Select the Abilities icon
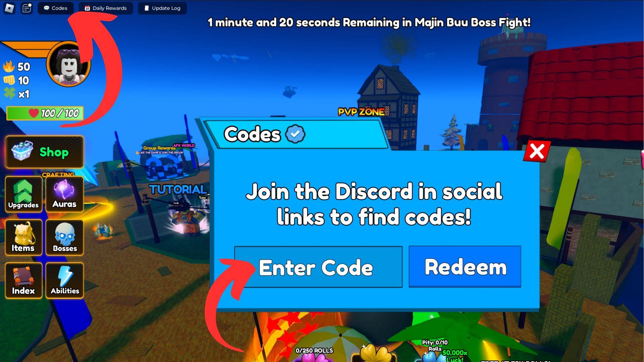The width and height of the screenshot is (644, 362). pos(64,281)
